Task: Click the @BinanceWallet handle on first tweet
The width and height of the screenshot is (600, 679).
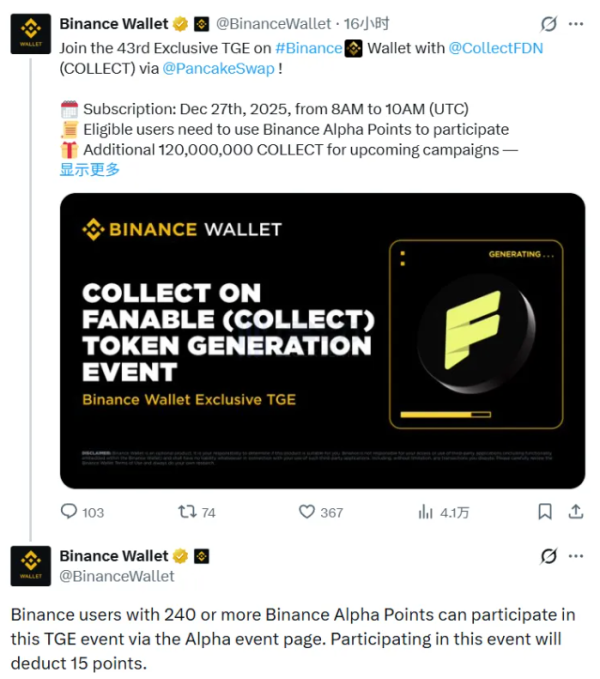Action: (x=273, y=24)
